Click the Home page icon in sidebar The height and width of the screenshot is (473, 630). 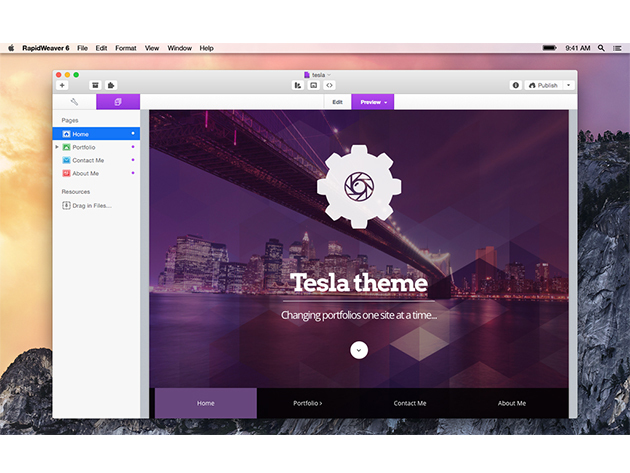[x=66, y=134]
